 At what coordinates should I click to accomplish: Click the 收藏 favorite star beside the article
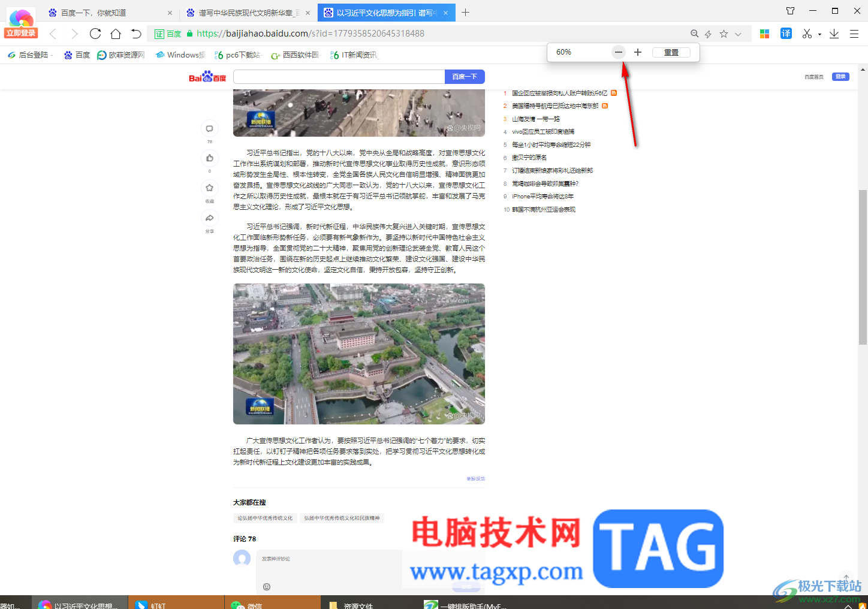(x=209, y=188)
